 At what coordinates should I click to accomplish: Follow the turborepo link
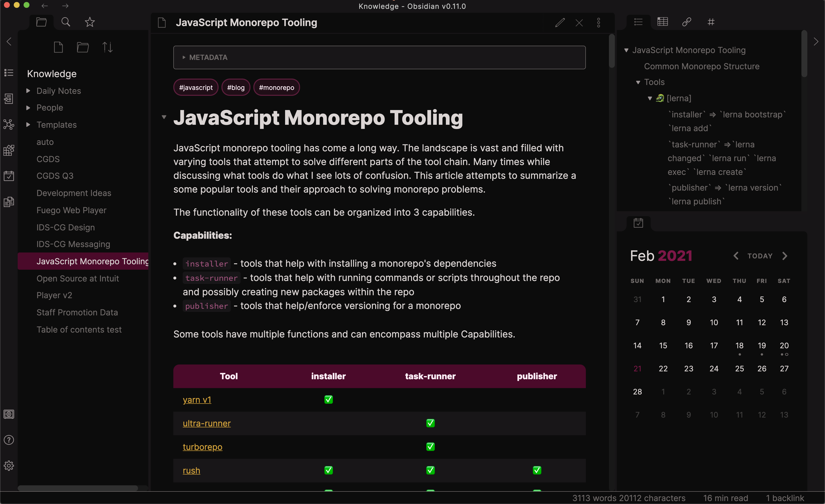click(202, 447)
